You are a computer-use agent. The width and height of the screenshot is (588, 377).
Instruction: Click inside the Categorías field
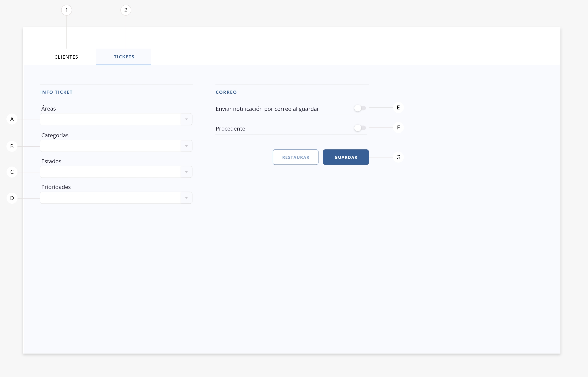point(110,146)
